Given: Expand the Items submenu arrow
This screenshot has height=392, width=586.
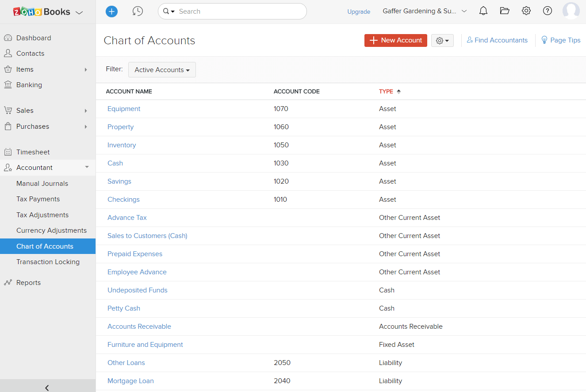Looking at the screenshot, I should [86, 69].
